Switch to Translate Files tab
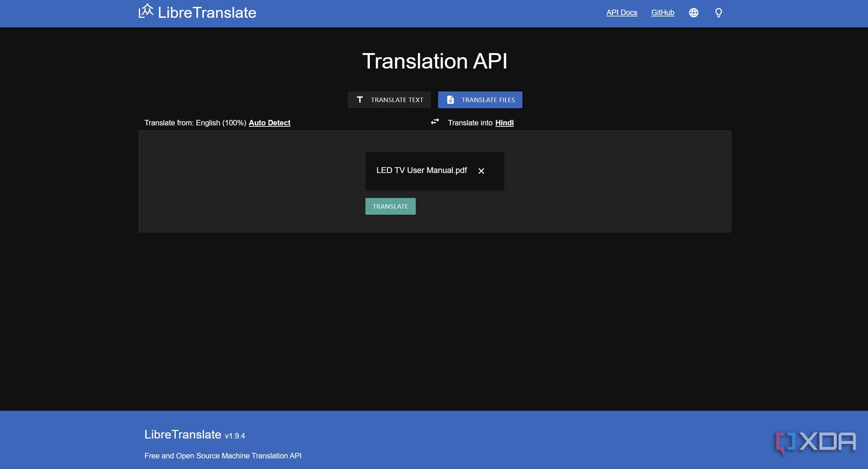Screen dimensions: 868x469 click(480, 100)
